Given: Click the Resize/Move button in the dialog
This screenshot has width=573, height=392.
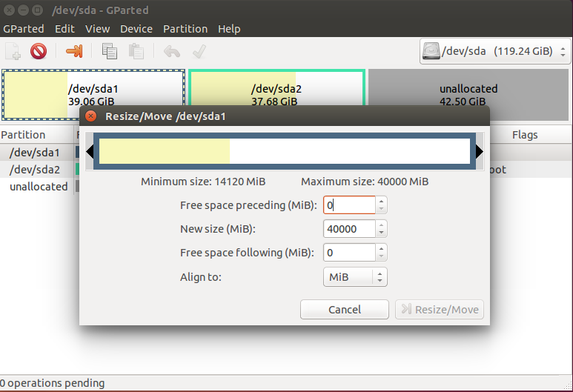Looking at the screenshot, I should point(440,310).
